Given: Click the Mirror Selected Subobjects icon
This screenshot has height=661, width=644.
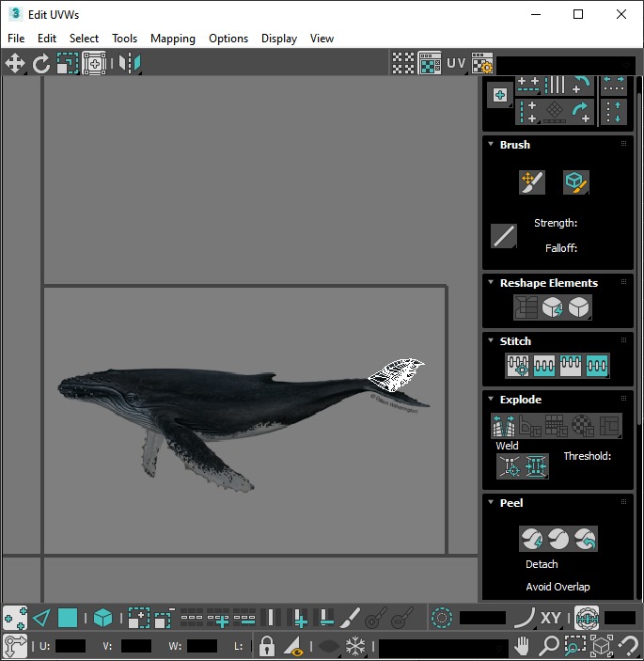Looking at the screenshot, I should (130, 64).
